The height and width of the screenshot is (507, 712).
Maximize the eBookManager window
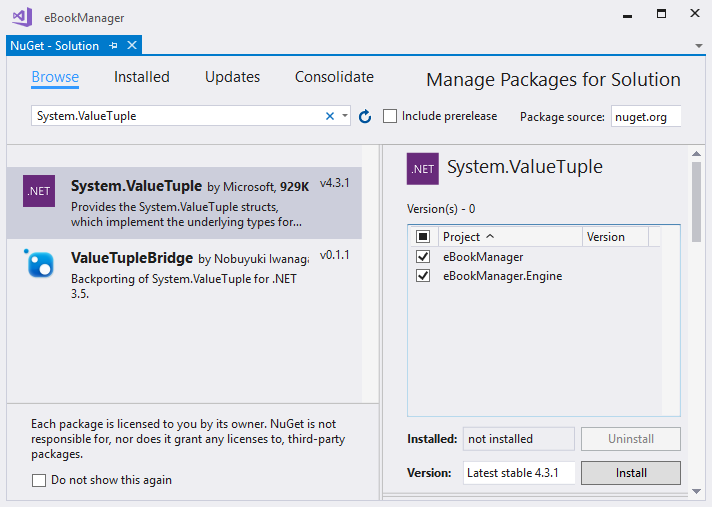[x=661, y=14]
